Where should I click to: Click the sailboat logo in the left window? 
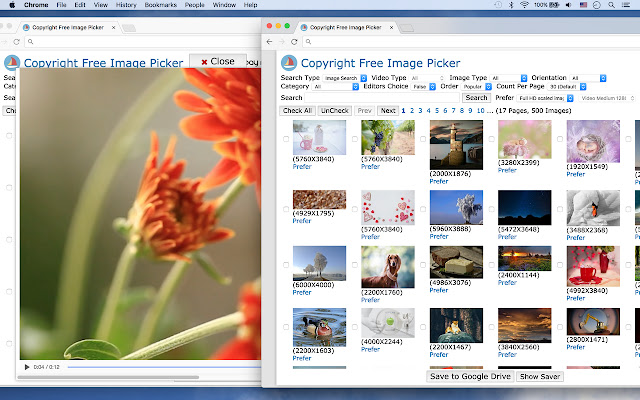12,63
